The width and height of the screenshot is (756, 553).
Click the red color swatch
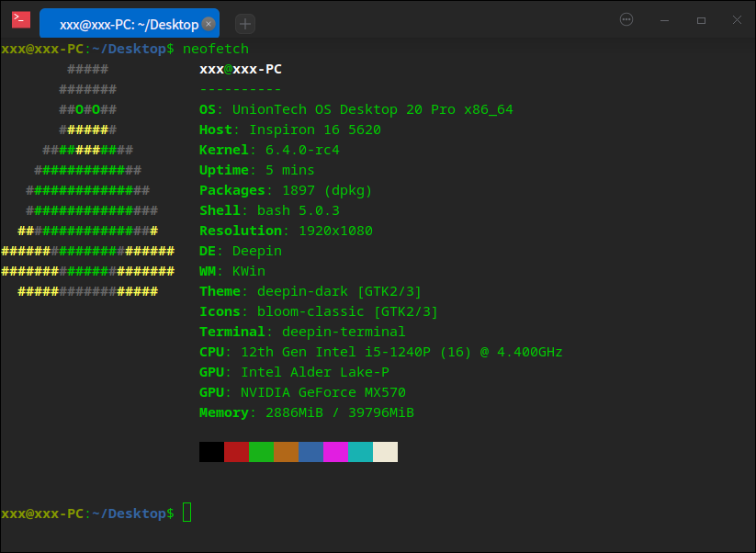236,451
